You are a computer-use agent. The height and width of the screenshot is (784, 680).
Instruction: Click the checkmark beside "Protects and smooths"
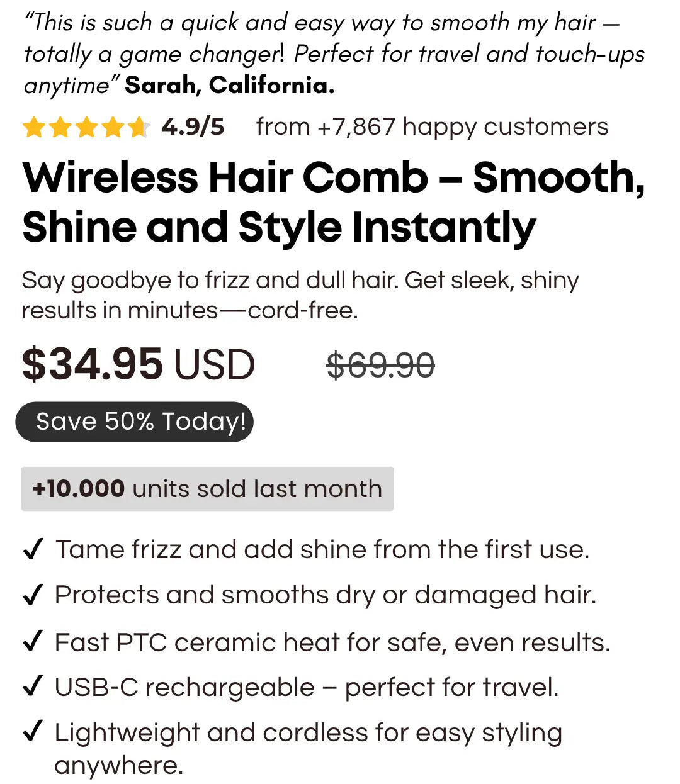click(x=33, y=595)
